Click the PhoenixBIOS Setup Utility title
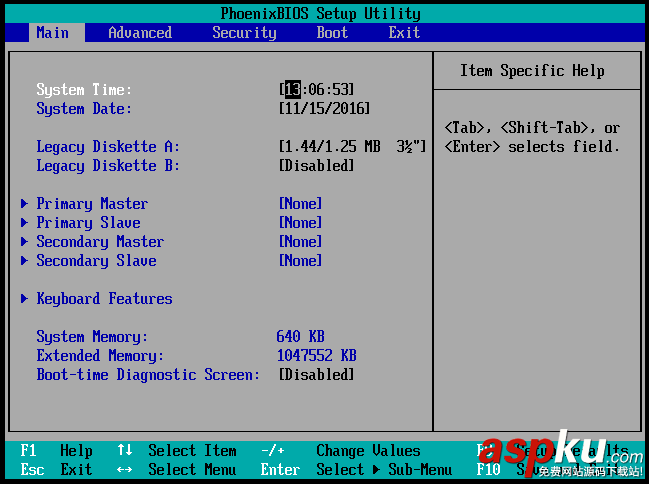The width and height of the screenshot is (649, 484). point(320,14)
